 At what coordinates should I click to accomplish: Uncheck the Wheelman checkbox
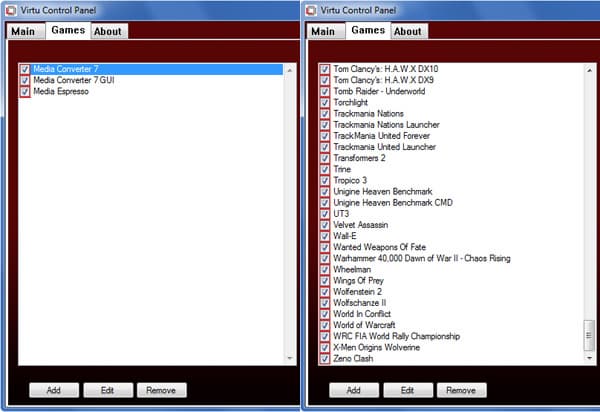[324, 270]
